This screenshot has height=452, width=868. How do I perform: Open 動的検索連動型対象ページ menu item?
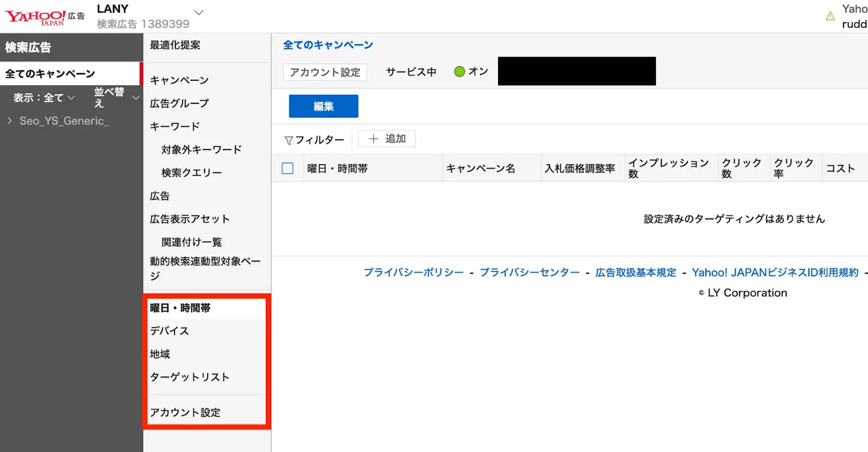205,268
